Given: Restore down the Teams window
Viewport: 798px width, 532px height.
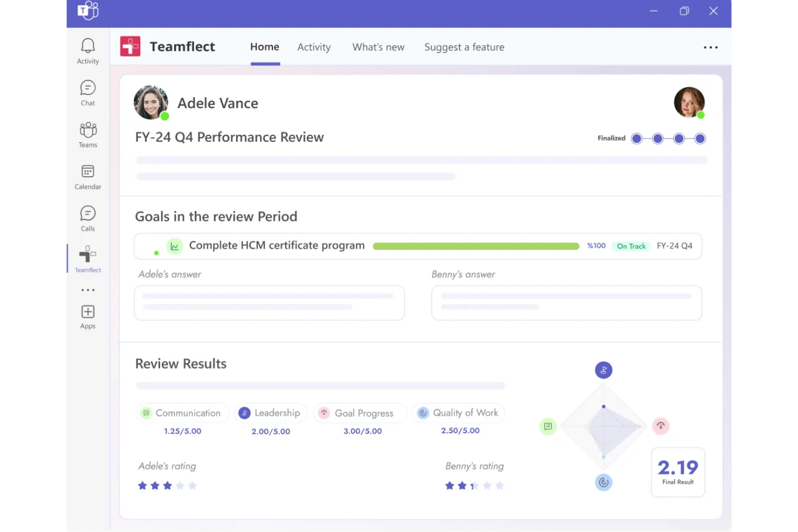Looking at the screenshot, I should click(x=684, y=11).
